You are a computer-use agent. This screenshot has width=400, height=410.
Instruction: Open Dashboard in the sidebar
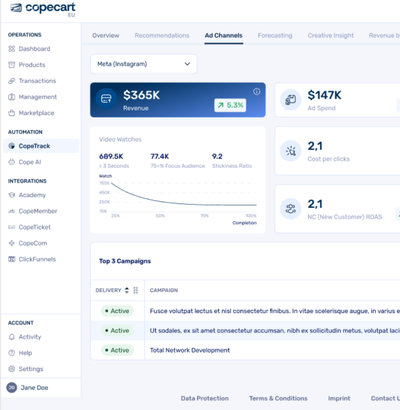[34, 49]
